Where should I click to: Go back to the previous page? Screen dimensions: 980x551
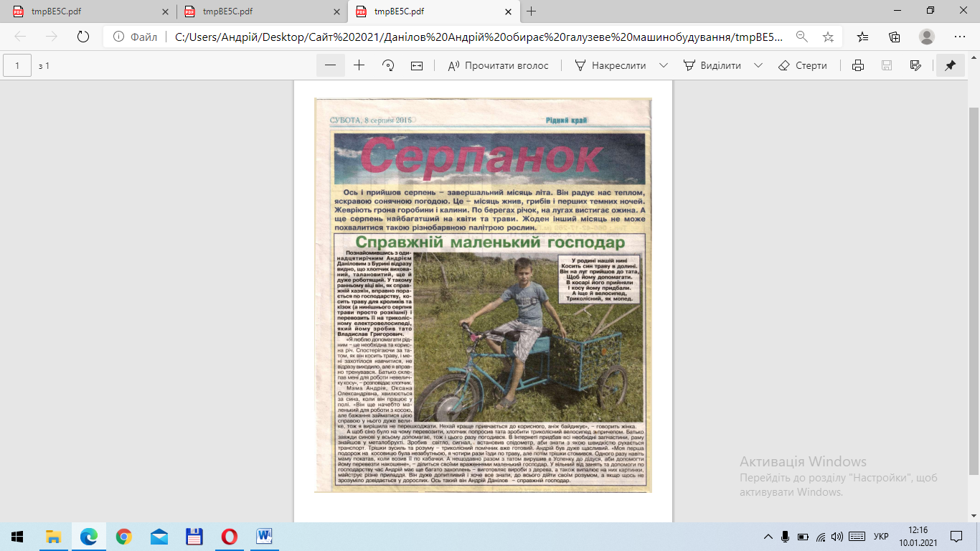(x=20, y=37)
